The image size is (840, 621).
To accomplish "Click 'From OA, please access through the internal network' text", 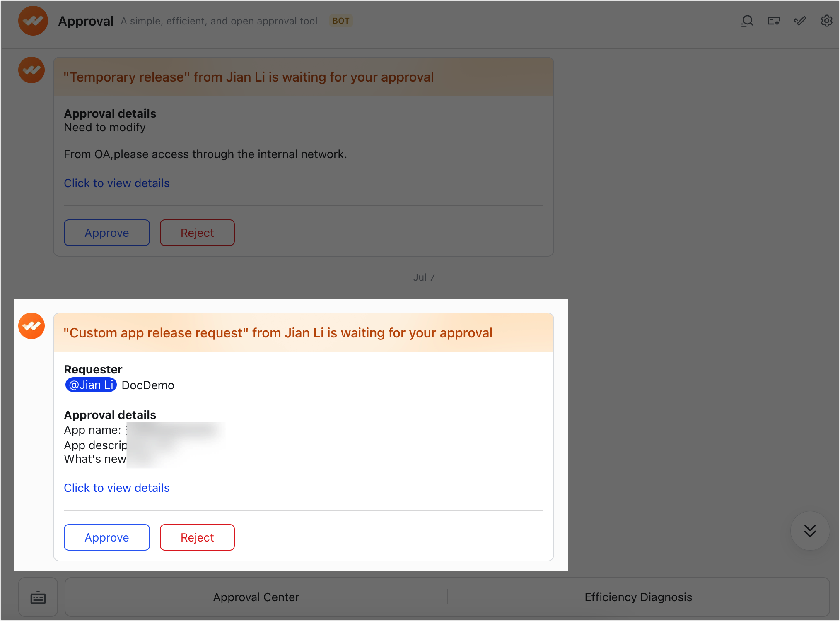I will coord(205,154).
